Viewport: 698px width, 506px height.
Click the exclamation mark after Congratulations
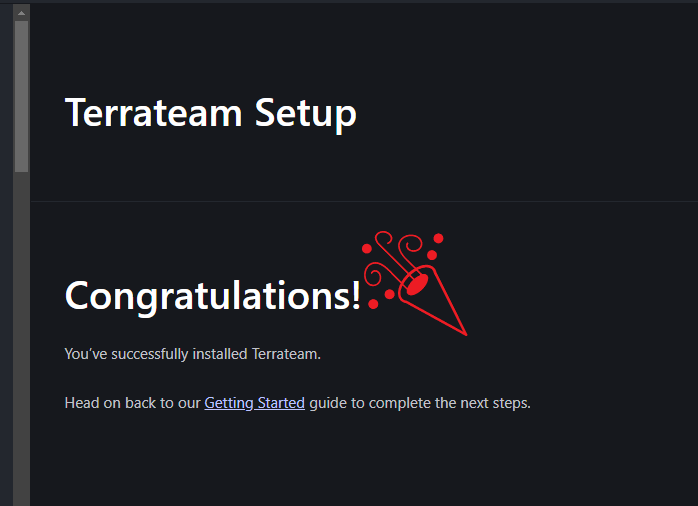click(x=356, y=295)
